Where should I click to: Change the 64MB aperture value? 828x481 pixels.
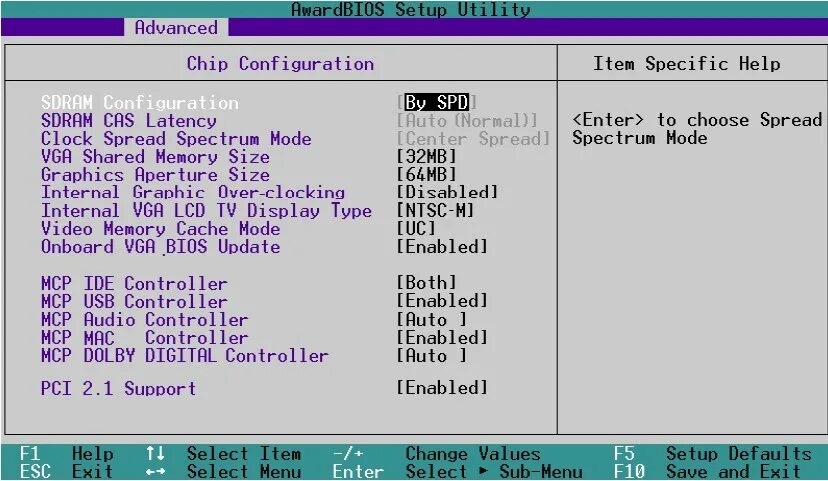[x=426, y=174]
